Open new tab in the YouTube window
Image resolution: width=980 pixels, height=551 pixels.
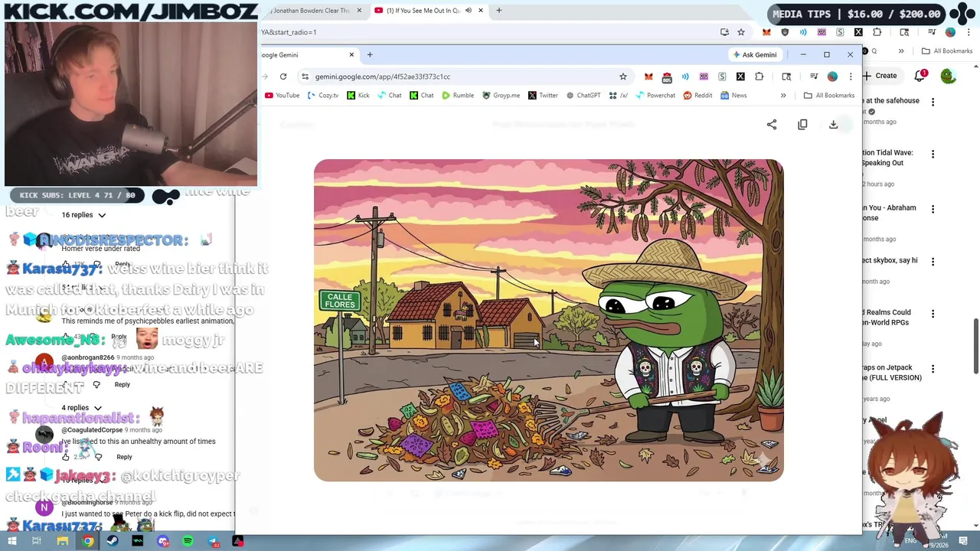(x=499, y=11)
